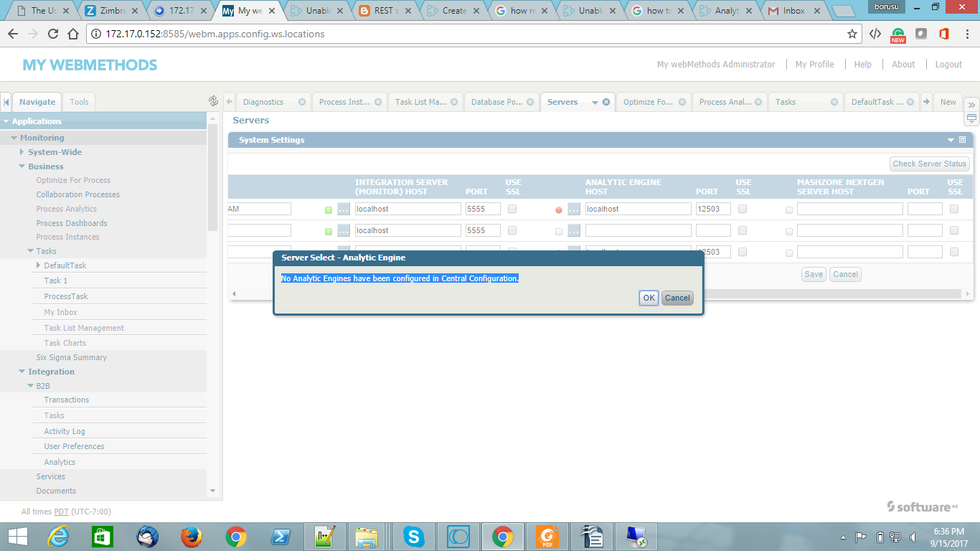
Task: Log out via the Logout link
Action: [948, 65]
